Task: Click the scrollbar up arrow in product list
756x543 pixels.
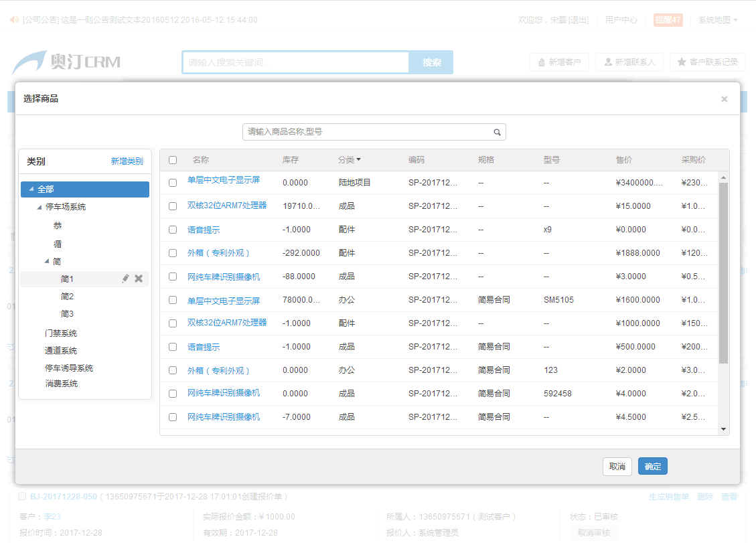Action: (x=723, y=177)
